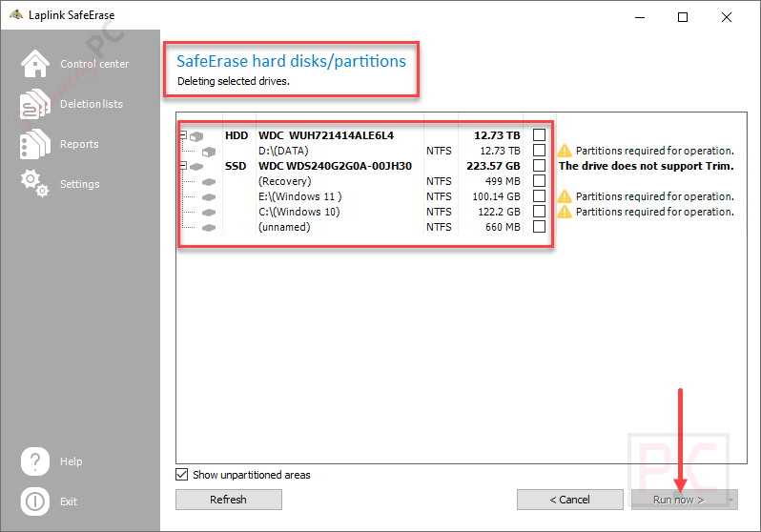Open Deletion lists icon in sidebar
The width and height of the screenshot is (761, 532).
35,104
